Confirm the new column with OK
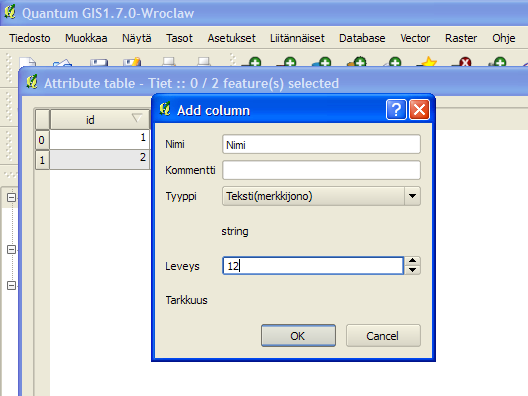This screenshot has height=396, width=528. pos(298,335)
